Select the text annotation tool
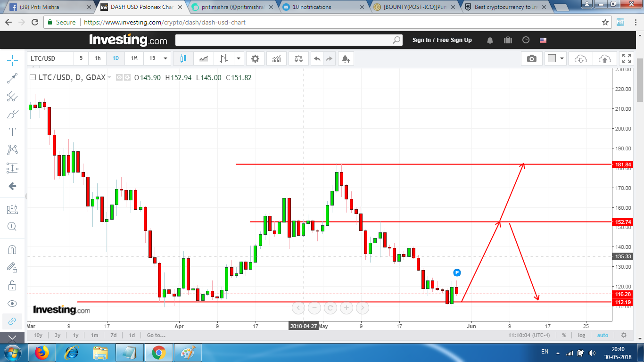Screen dimensions: 644x362 (12, 132)
